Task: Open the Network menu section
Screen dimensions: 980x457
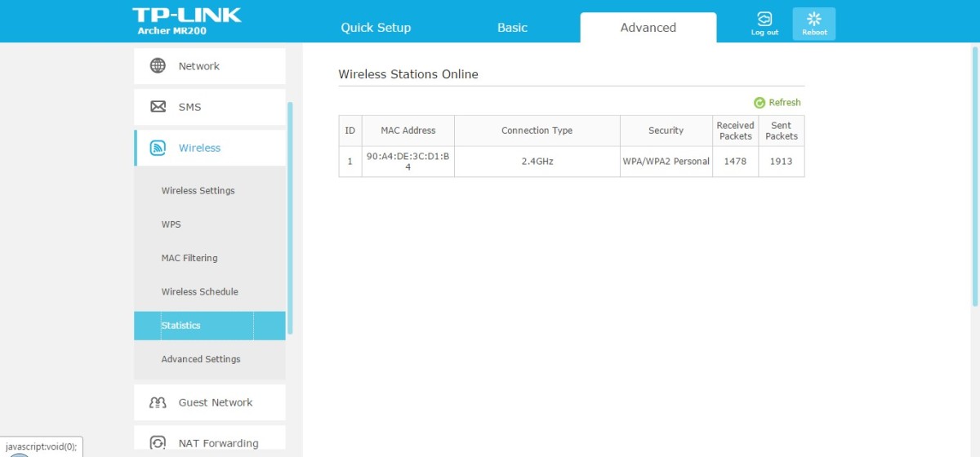Action: pos(210,66)
